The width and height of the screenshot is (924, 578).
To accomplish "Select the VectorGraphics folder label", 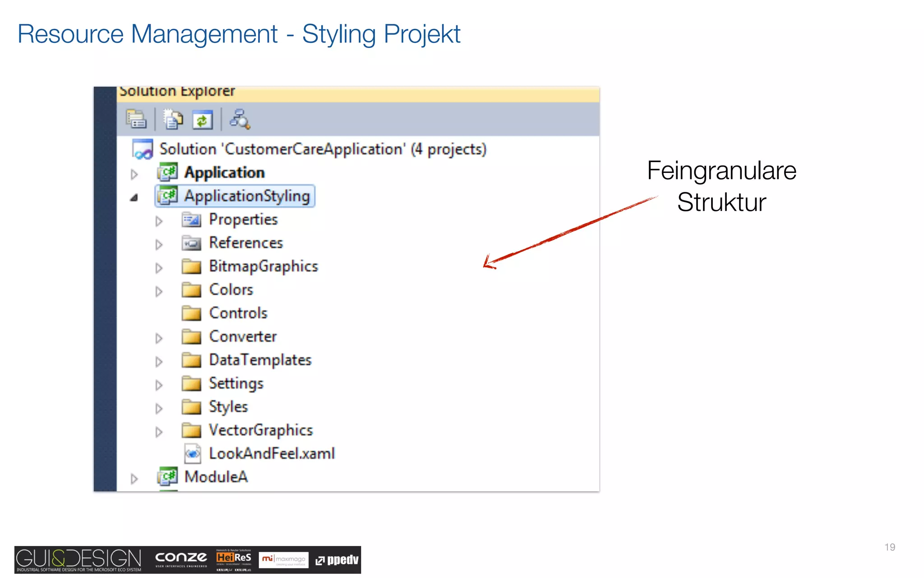I will 261,431.
